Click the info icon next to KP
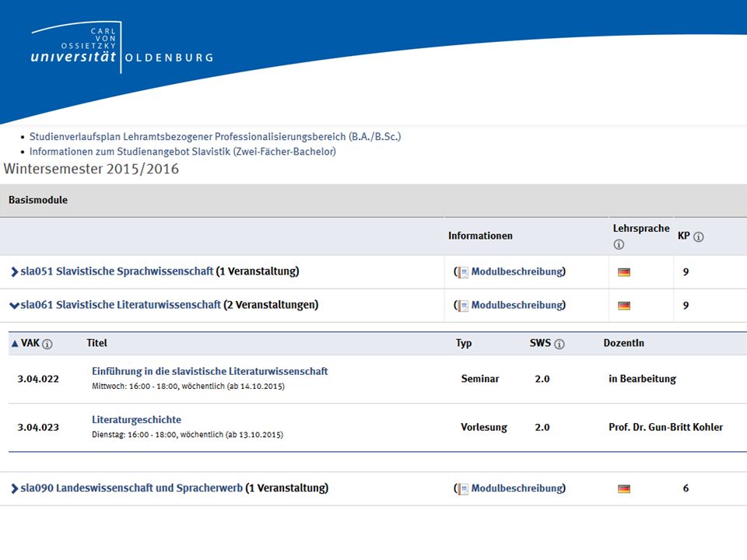 coord(699,236)
